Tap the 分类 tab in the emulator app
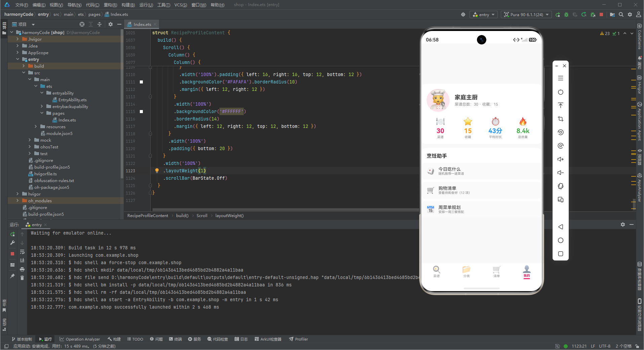The image size is (644, 350). pos(467,271)
